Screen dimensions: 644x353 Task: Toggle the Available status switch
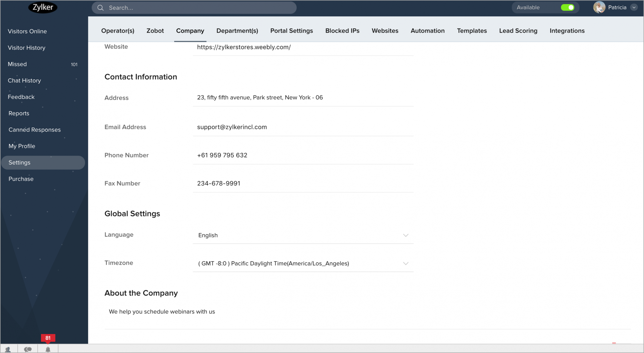(567, 7)
